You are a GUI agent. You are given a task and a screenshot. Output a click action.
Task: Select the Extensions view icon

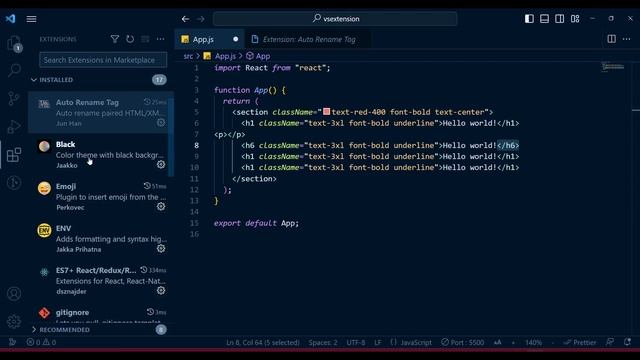click(x=14, y=155)
